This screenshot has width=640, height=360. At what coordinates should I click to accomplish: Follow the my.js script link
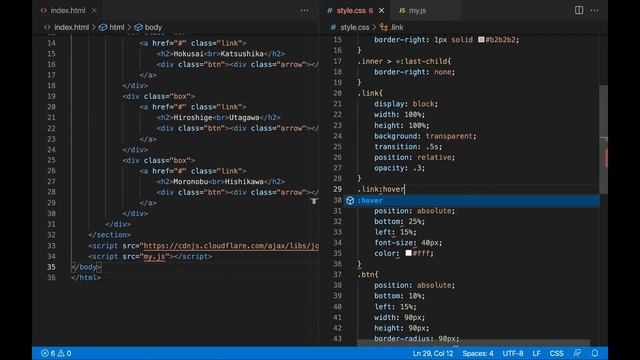tap(154, 256)
